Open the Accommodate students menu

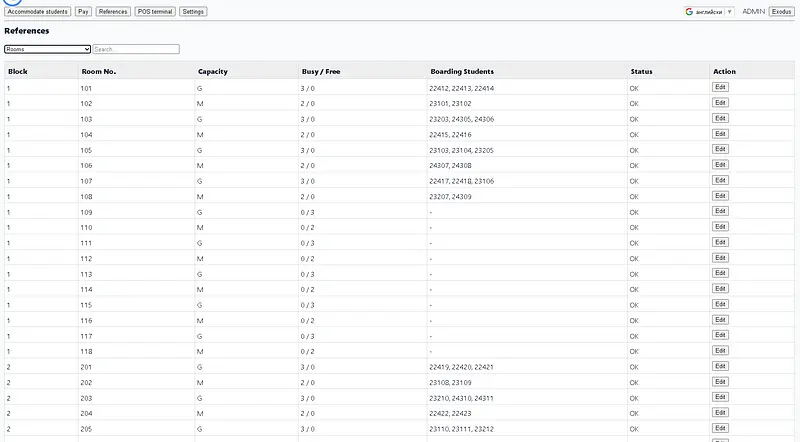coord(38,12)
